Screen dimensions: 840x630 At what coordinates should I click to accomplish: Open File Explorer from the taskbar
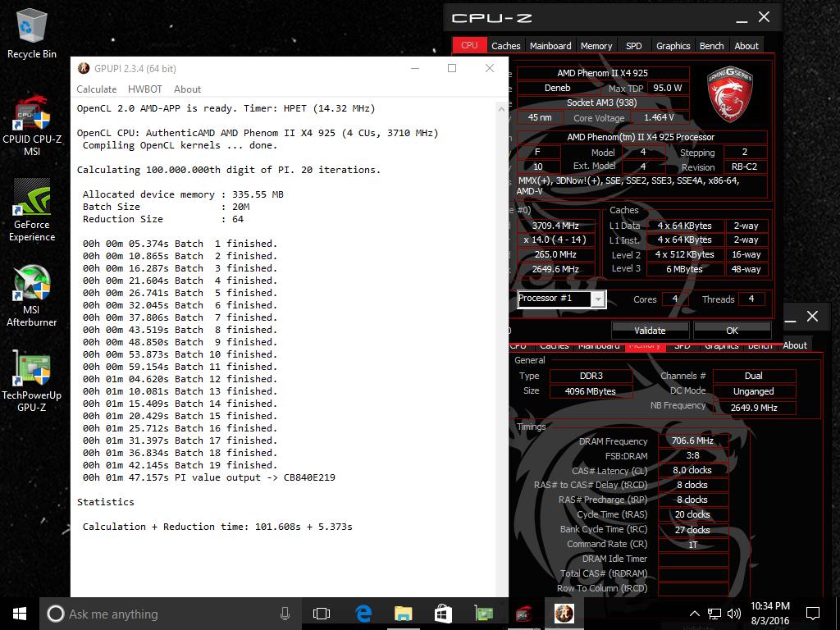[x=404, y=614]
